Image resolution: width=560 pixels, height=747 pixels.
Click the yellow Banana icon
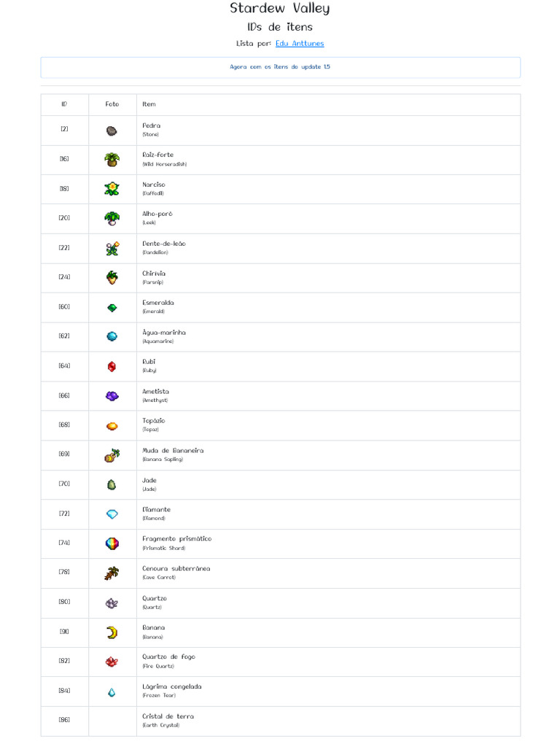click(112, 632)
